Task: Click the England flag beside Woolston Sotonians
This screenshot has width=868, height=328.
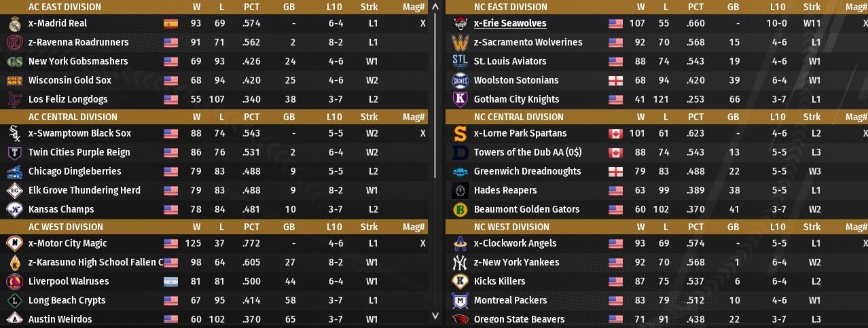Action: coord(616,81)
